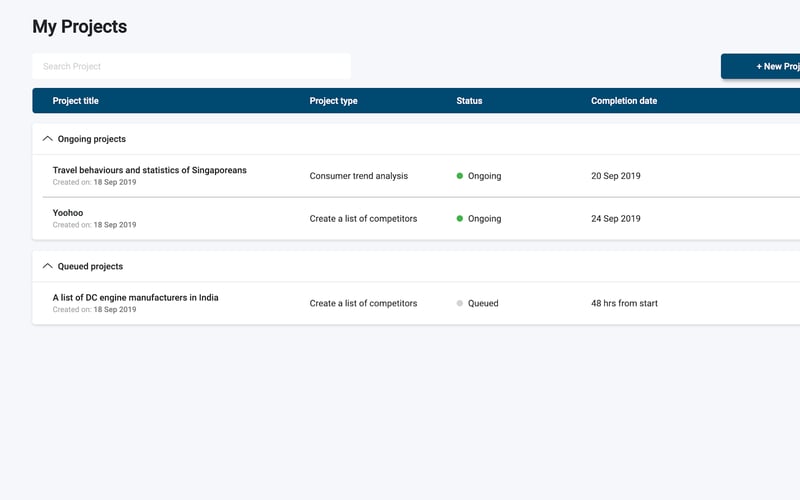
Task: Click Created on date under Yoohoo
Action: [94, 224]
